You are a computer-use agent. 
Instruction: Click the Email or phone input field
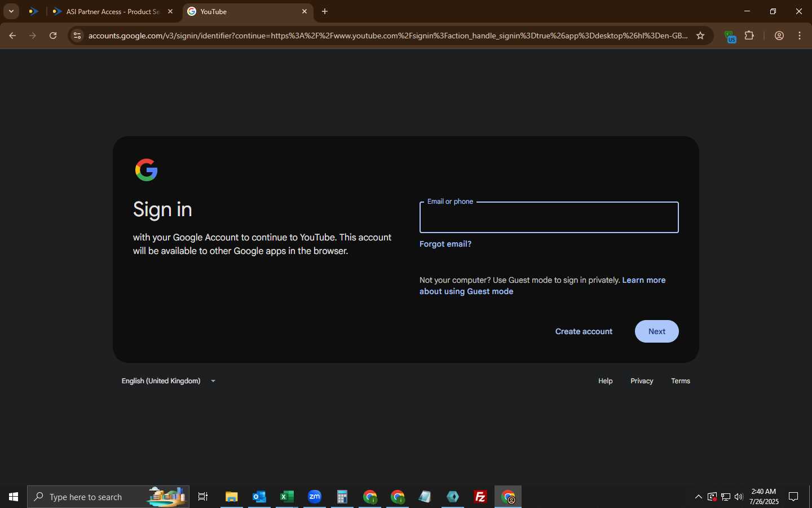(x=549, y=217)
